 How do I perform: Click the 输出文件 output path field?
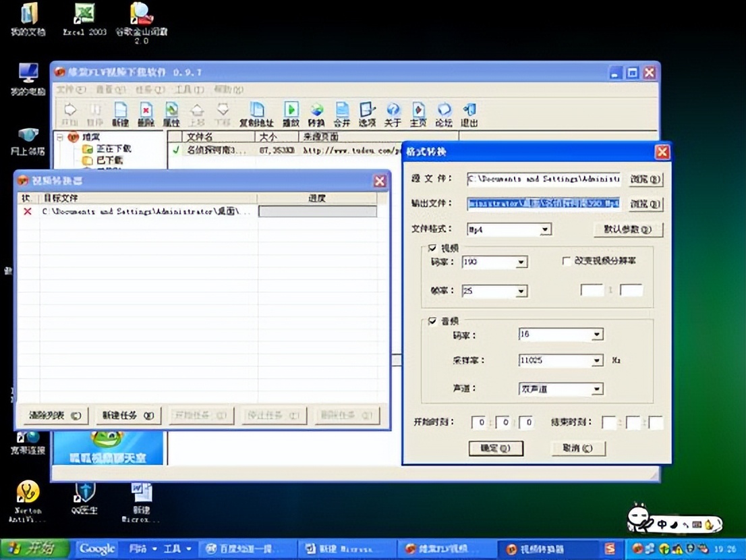pyautogui.click(x=543, y=203)
